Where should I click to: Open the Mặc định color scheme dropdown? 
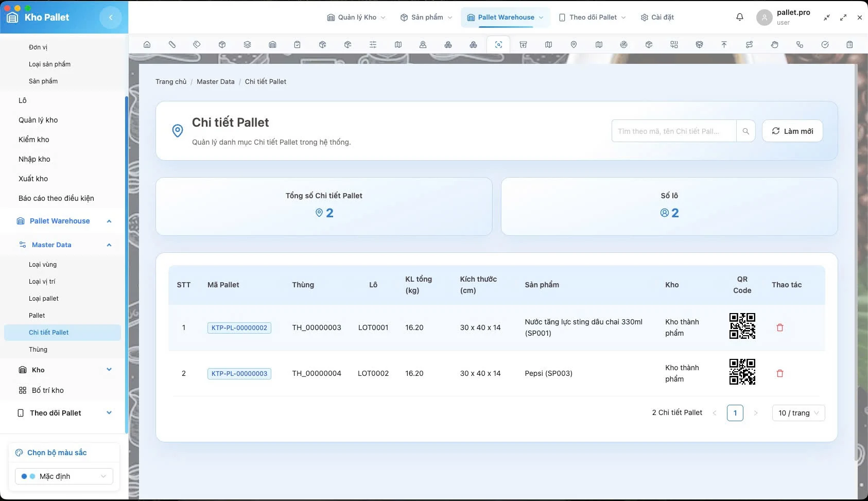click(x=64, y=476)
